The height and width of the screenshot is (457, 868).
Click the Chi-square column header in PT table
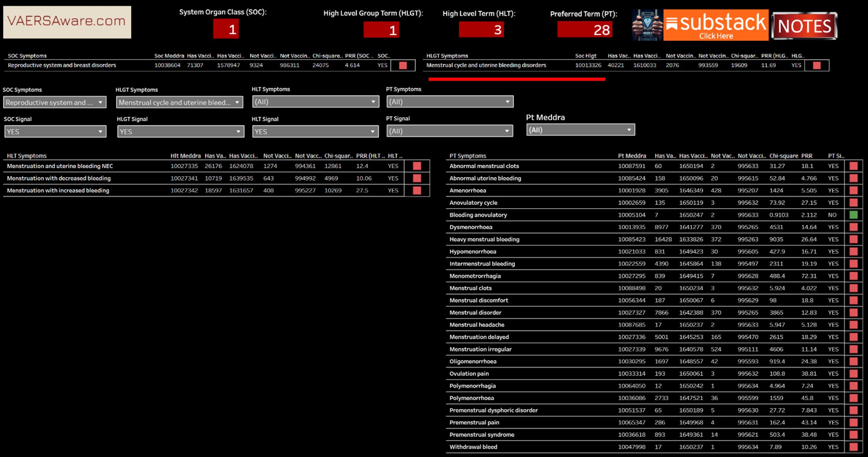pyautogui.click(x=783, y=156)
